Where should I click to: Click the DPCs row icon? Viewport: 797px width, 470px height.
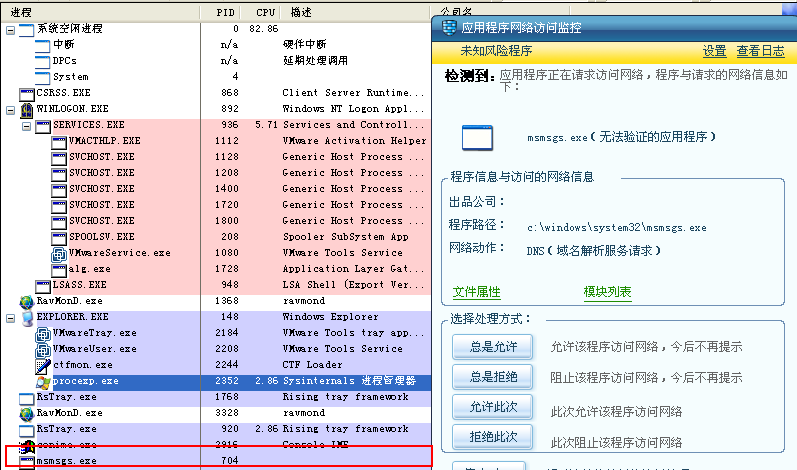click(x=43, y=61)
